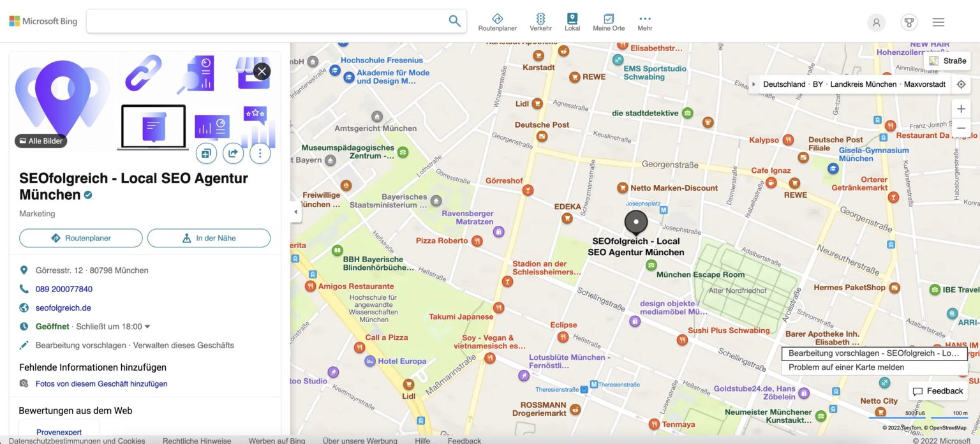
Task: Open the Routenplaner tool in top toolbar
Action: click(498, 22)
